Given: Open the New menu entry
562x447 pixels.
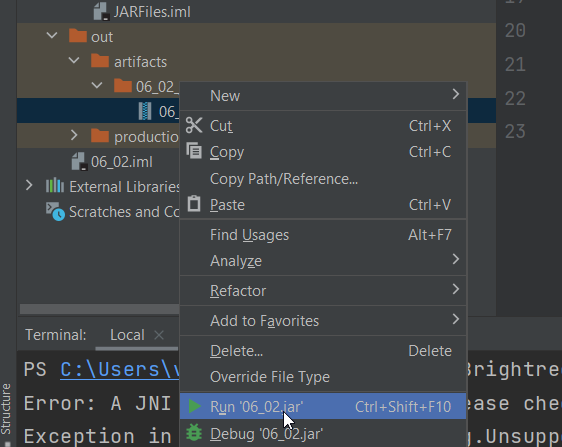Looking at the screenshot, I should click(x=323, y=96).
